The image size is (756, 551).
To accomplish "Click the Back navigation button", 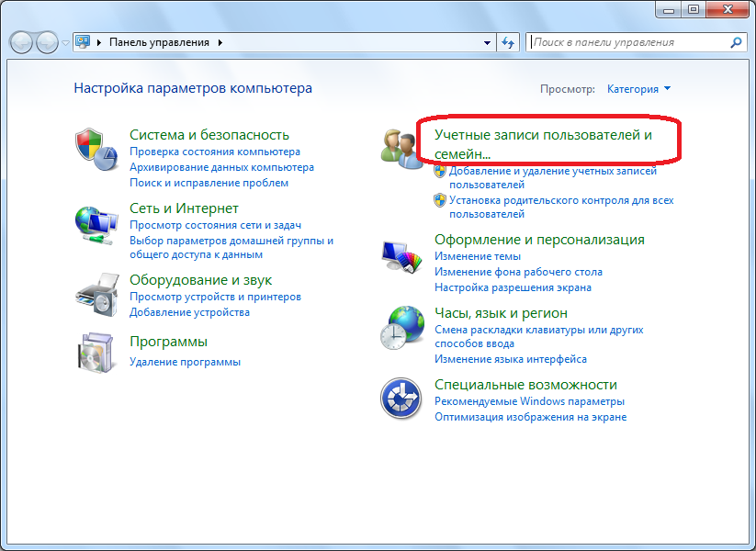I will (x=22, y=42).
